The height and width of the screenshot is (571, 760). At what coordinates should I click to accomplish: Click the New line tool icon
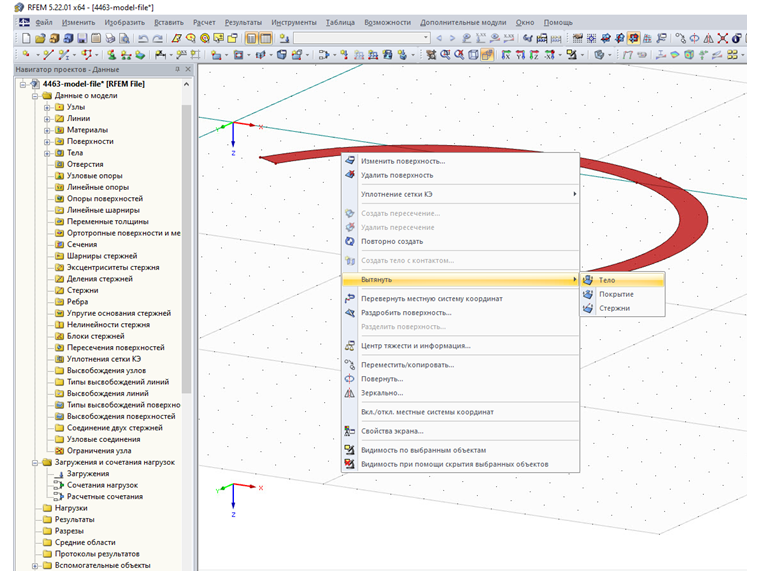(48, 55)
